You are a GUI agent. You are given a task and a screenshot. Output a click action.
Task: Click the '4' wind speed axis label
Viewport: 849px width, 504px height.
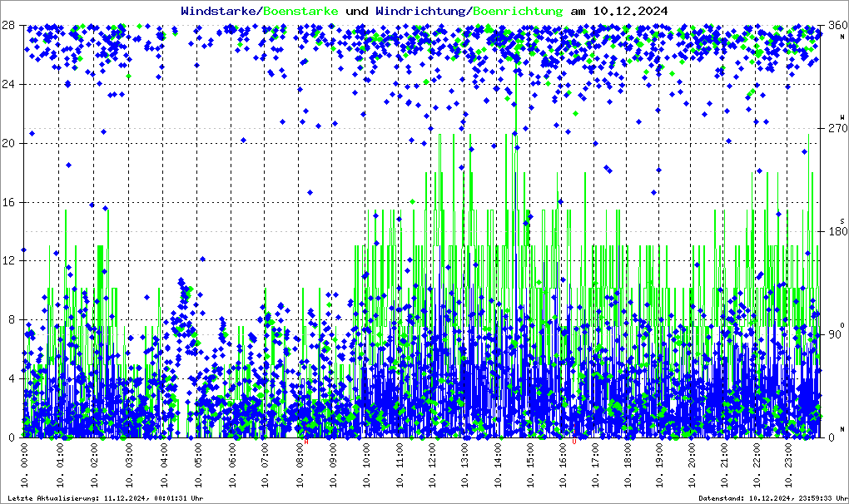[x=12, y=378]
